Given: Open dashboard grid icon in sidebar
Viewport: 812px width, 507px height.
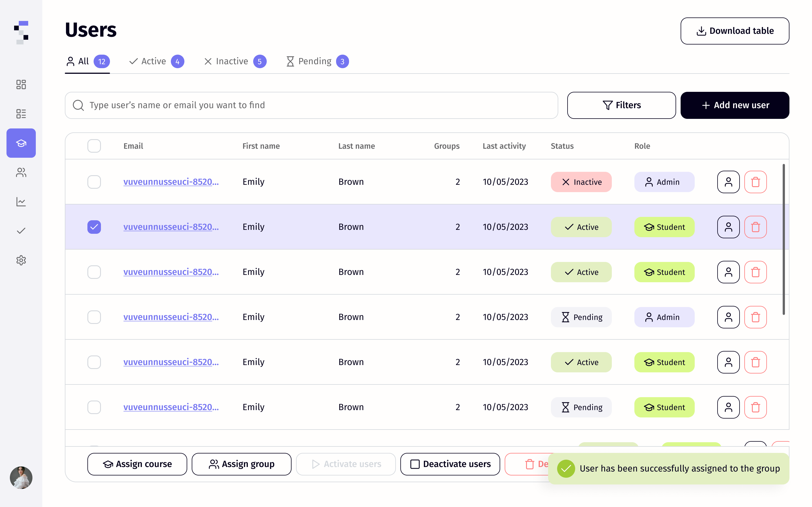Looking at the screenshot, I should 21,84.
